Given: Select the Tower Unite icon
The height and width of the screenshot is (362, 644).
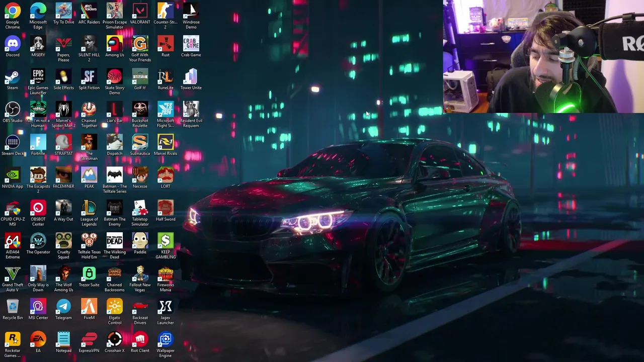Looking at the screenshot, I should pos(191,76).
